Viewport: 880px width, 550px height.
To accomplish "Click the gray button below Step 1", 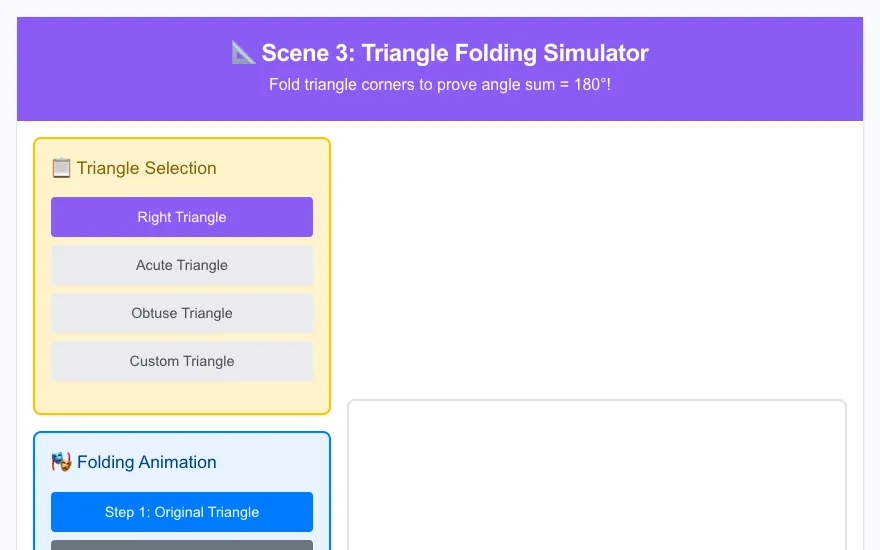I will tap(182, 545).
